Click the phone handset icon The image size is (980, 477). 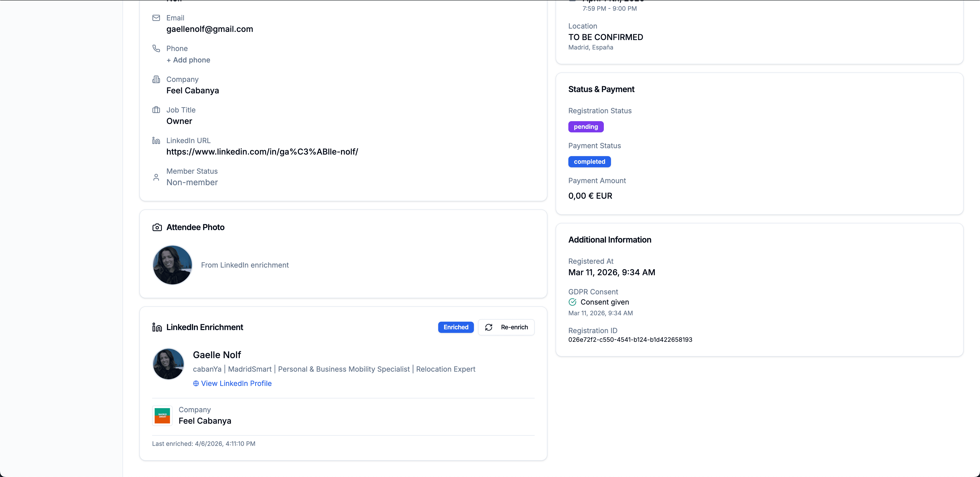pyautogui.click(x=156, y=48)
